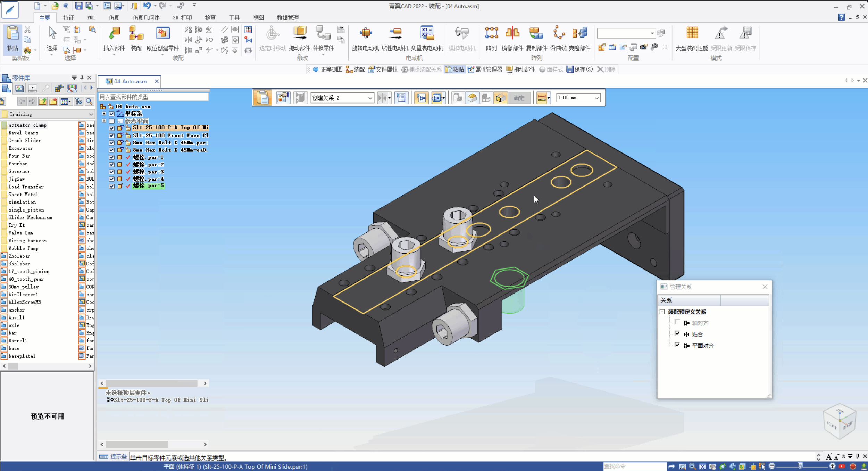Click the Insert Component (插入部件) icon
The width and height of the screenshot is (868, 471).
coord(114,34)
